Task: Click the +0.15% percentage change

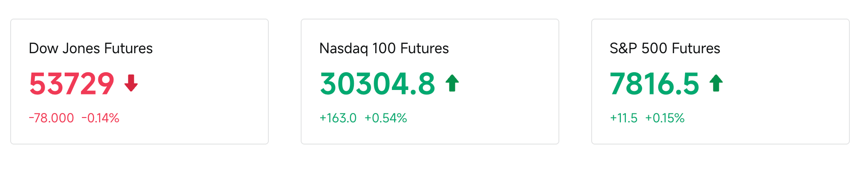Action: [x=665, y=118]
